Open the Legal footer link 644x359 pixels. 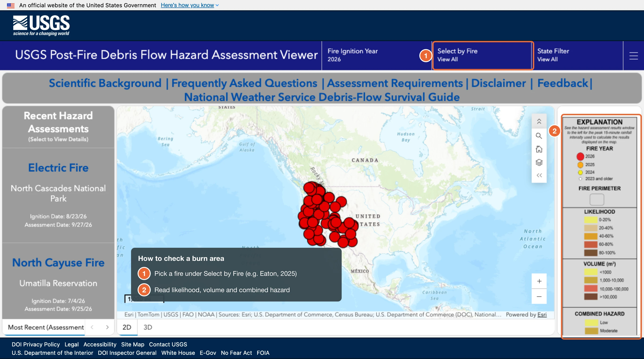click(72, 344)
